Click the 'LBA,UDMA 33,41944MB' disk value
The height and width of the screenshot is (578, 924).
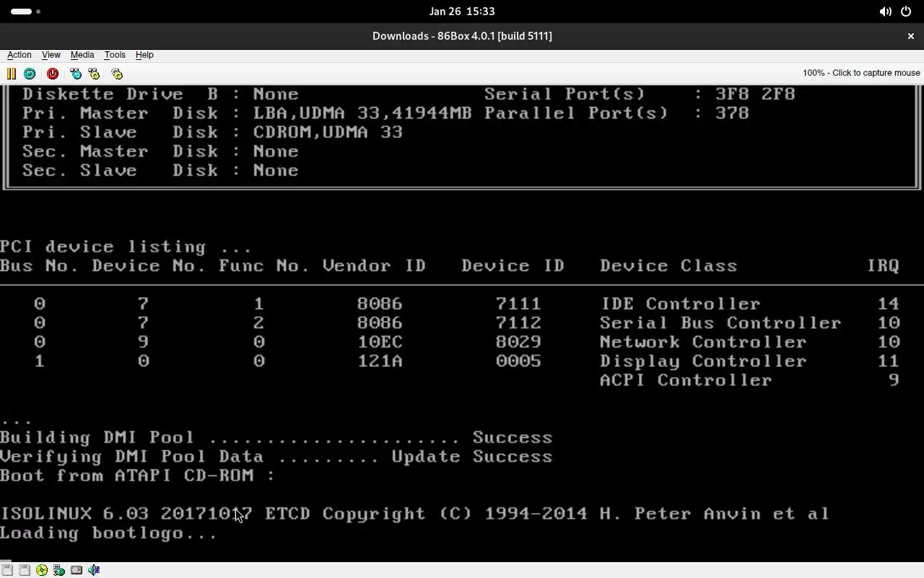(x=362, y=113)
